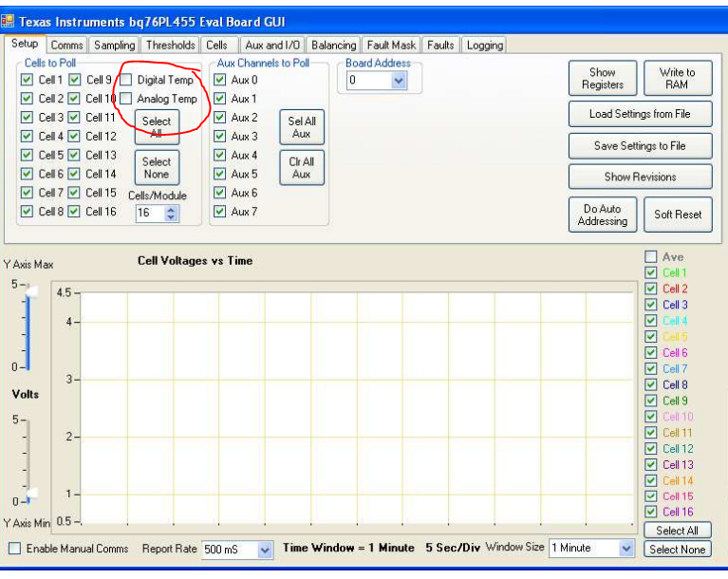Hide Cell 2 trace in the legend
Image resolution: width=728 pixels, height=579 pixels.
pos(651,289)
